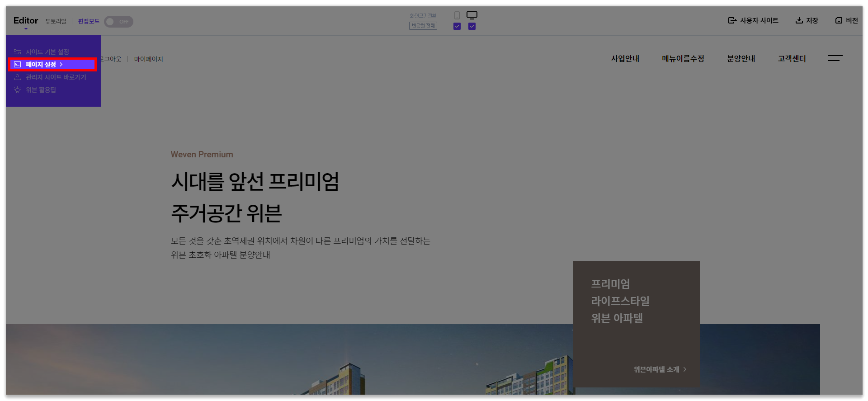Expand the 페이지 설정 submenu arrow
This screenshot has height=401, width=868.
tap(61, 65)
